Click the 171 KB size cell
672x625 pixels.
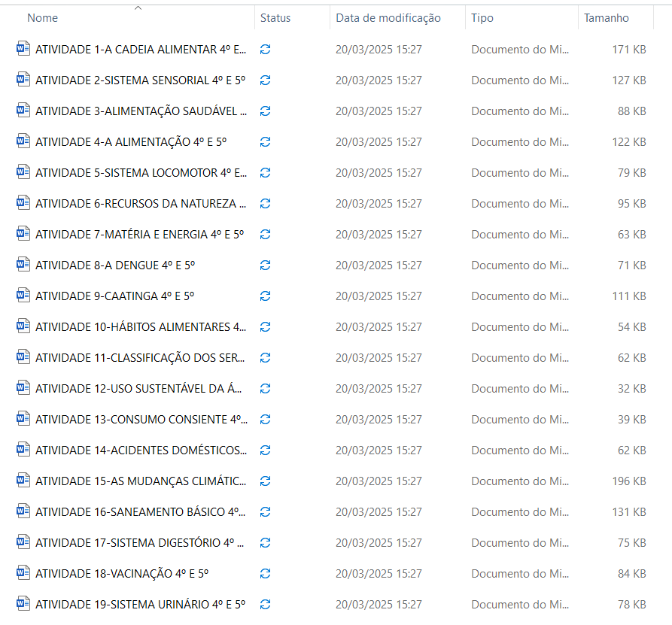(628, 50)
